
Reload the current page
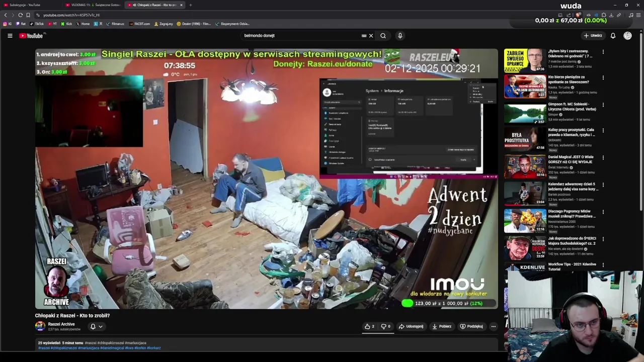(20, 15)
